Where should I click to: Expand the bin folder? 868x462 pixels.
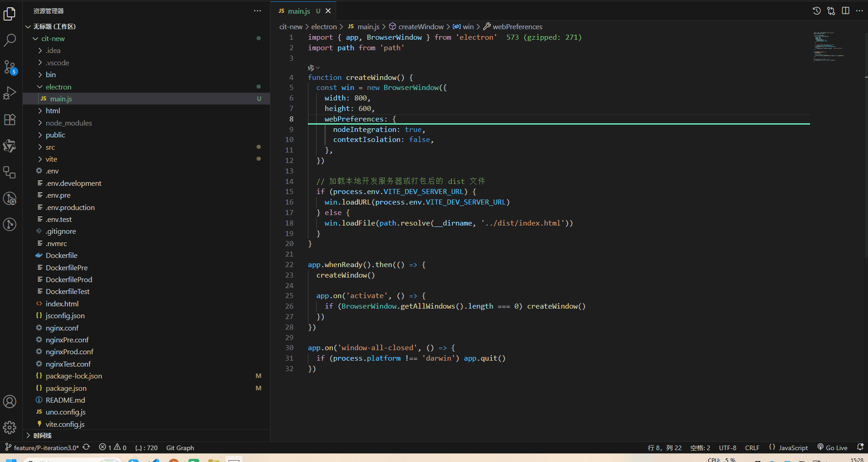pos(146,74)
